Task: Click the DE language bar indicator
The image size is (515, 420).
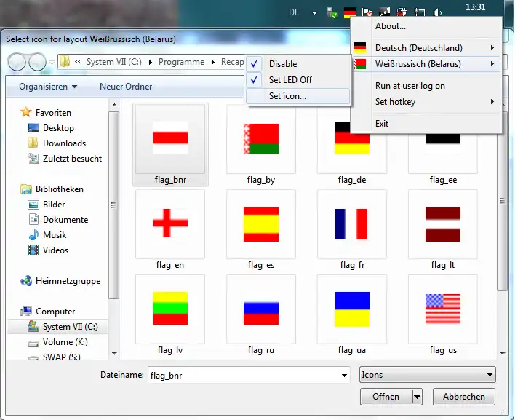Action: tap(295, 12)
